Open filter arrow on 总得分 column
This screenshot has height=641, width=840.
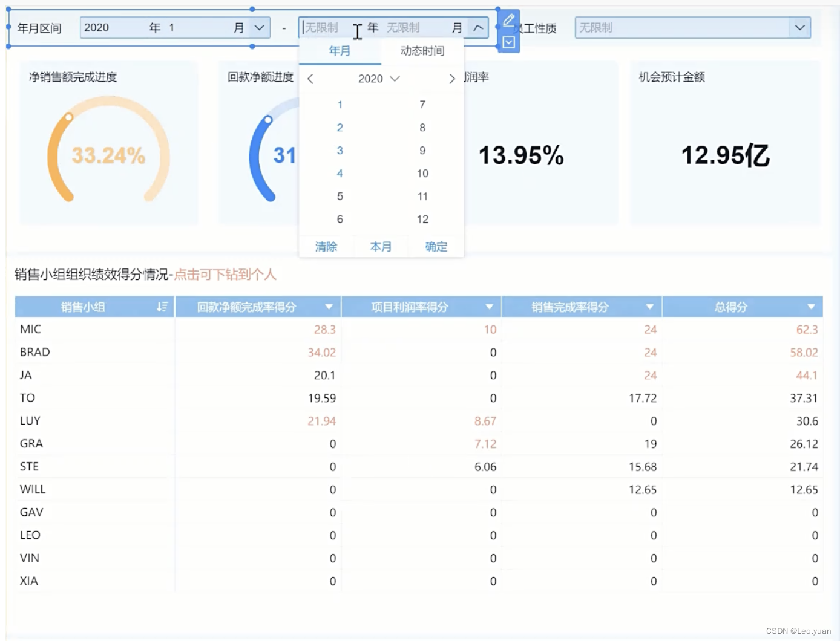point(811,307)
